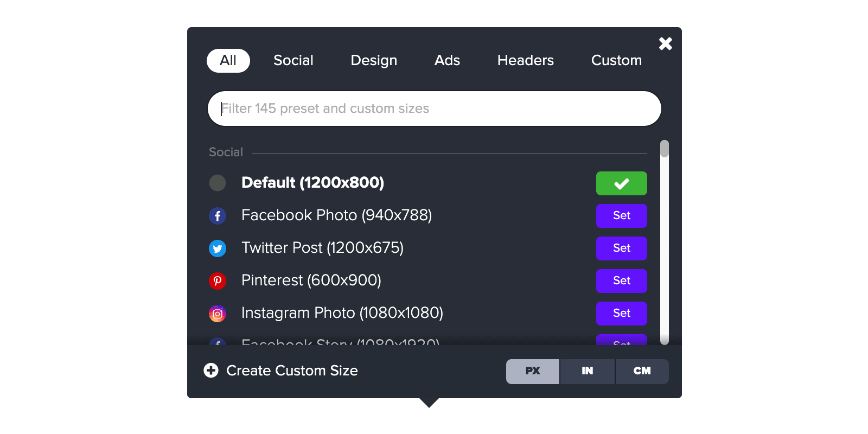
Task: Click the green checkmark for Default size
Action: click(x=621, y=183)
